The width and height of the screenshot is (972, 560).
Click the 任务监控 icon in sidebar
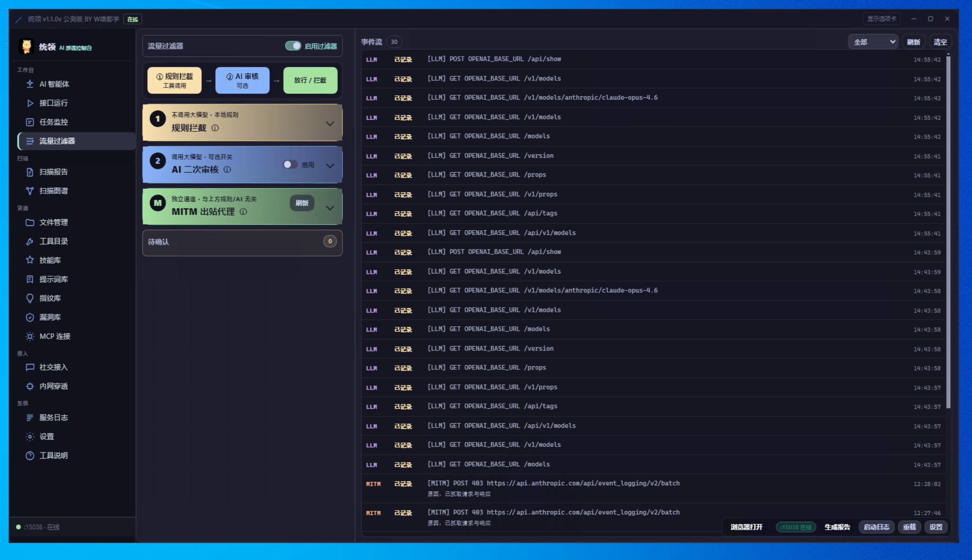tap(30, 122)
